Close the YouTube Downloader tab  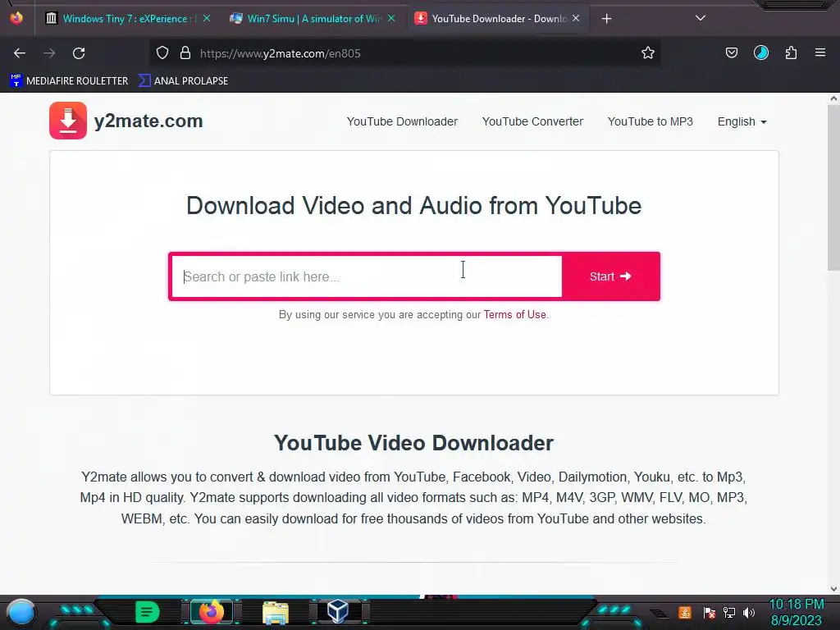[576, 18]
